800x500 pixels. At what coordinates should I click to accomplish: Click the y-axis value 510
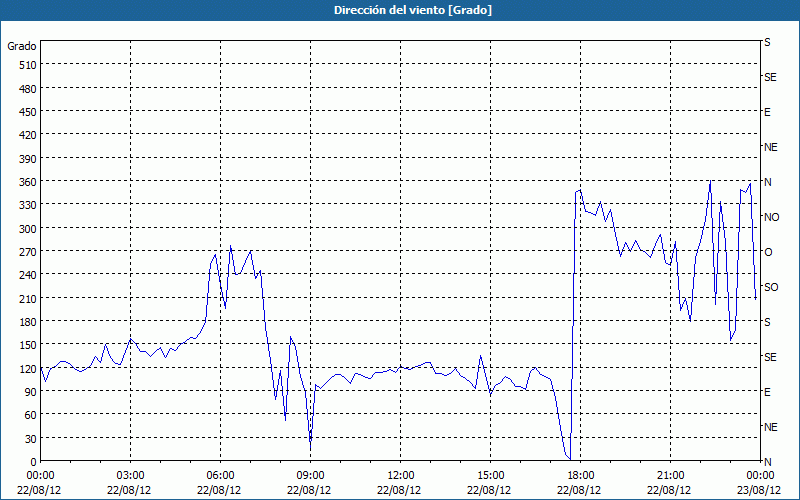coord(28,65)
